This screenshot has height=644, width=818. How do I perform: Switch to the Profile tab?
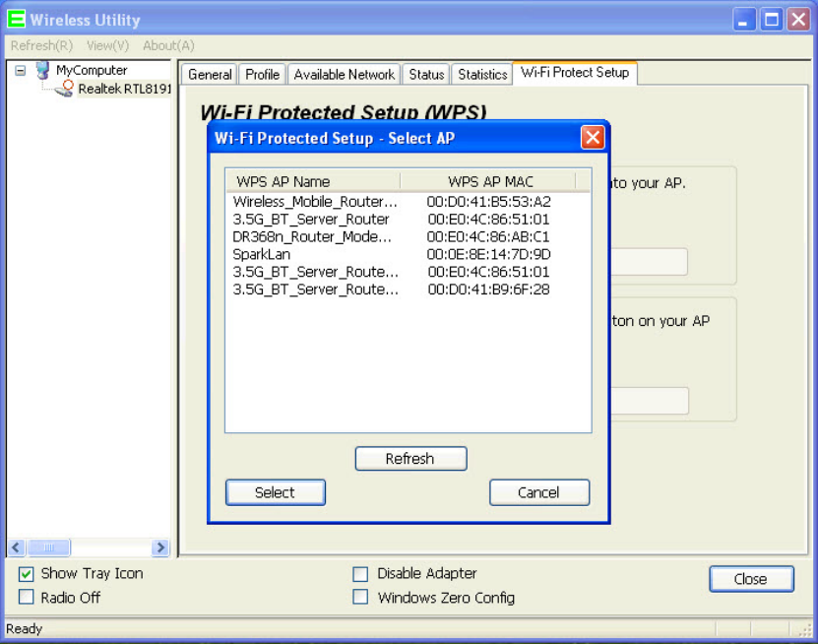click(263, 75)
